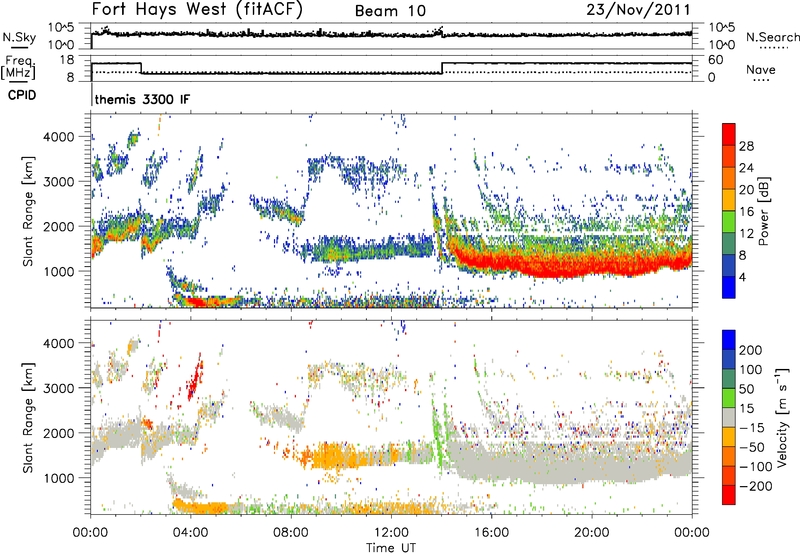Viewport: 800px width, 554px height.
Task: Click the 'Time UT' axis title
Action: [x=391, y=548]
